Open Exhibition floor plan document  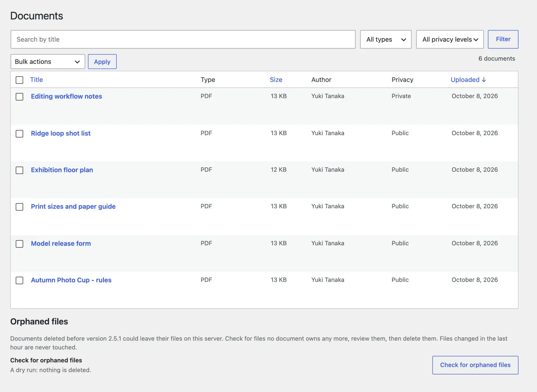(x=62, y=170)
